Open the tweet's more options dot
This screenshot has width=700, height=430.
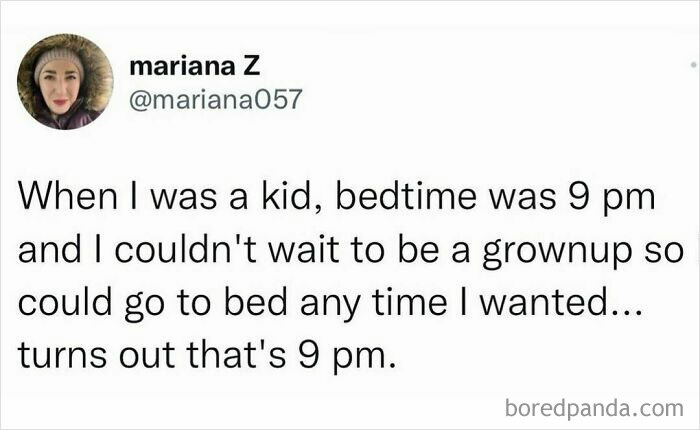(692, 63)
